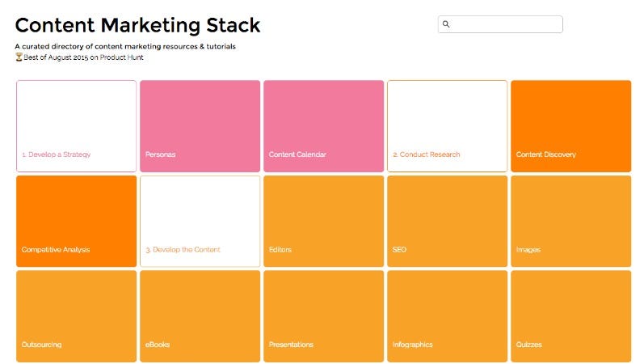Click the hourglass icon before Best of August

(x=19, y=57)
